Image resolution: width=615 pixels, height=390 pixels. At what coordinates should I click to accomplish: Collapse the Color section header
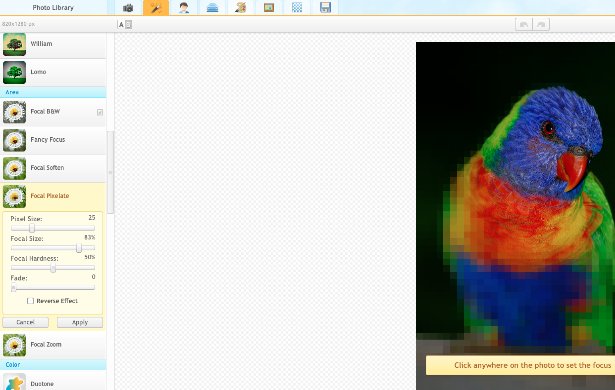coord(53,365)
